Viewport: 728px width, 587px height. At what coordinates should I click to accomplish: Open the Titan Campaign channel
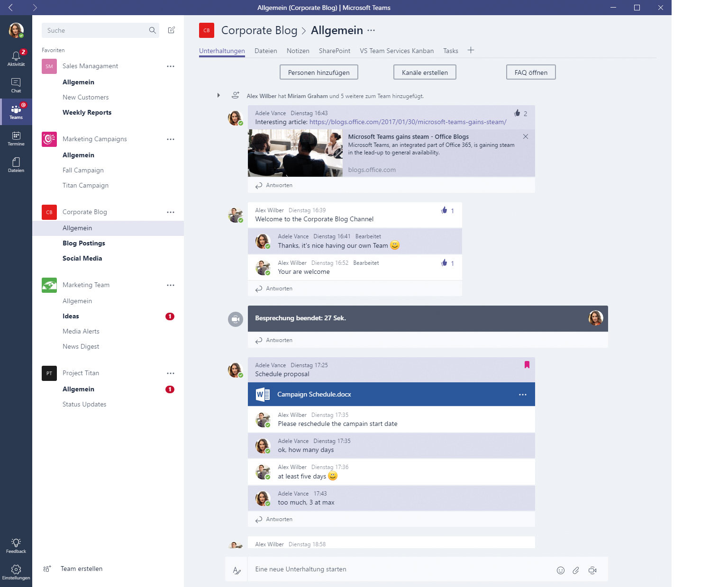pyautogui.click(x=86, y=185)
